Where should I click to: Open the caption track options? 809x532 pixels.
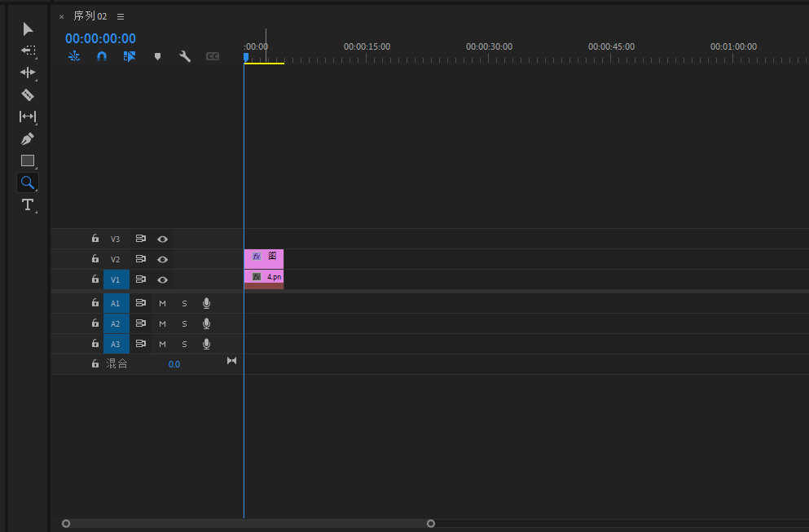click(x=213, y=57)
